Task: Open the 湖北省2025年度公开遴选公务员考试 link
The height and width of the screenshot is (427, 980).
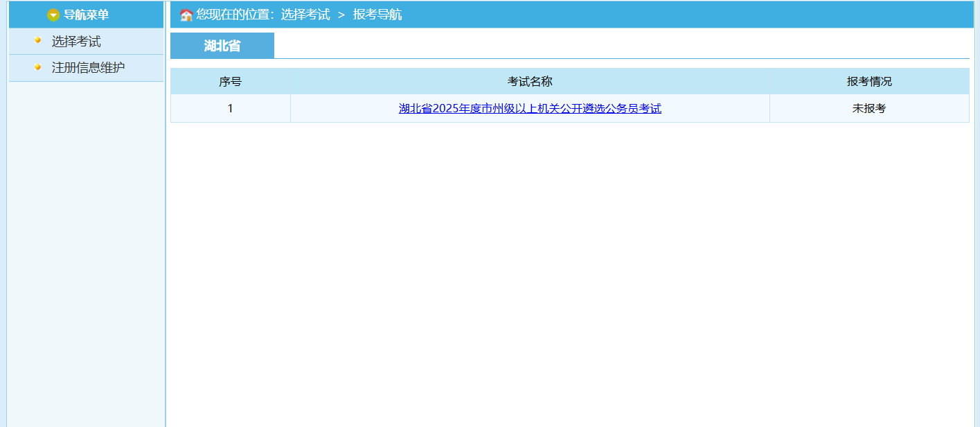Action: point(530,109)
